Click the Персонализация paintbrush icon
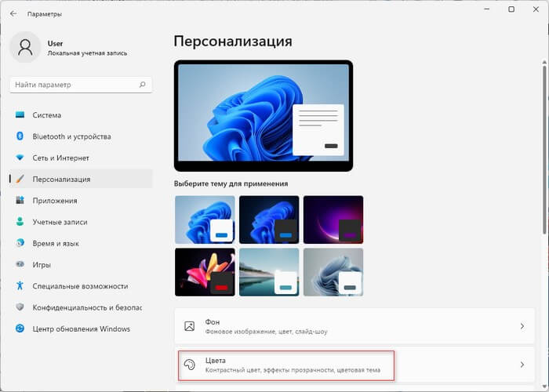The image size is (549, 392). pos(20,179)
